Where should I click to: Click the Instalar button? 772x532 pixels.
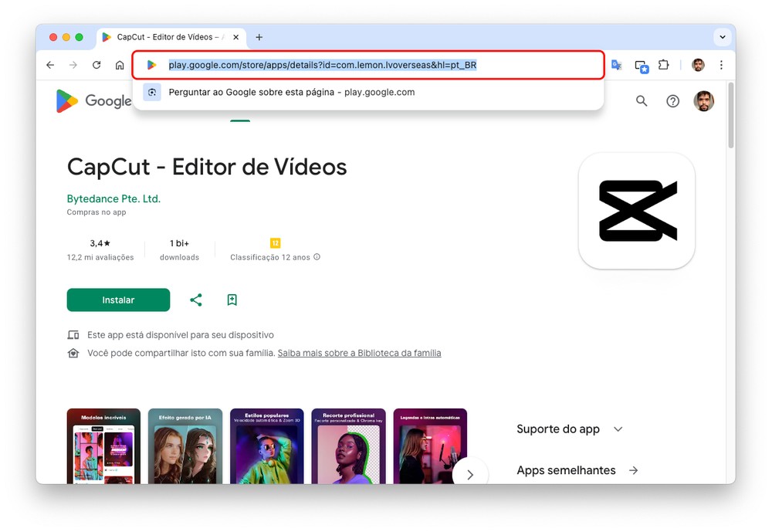point(118,300)
